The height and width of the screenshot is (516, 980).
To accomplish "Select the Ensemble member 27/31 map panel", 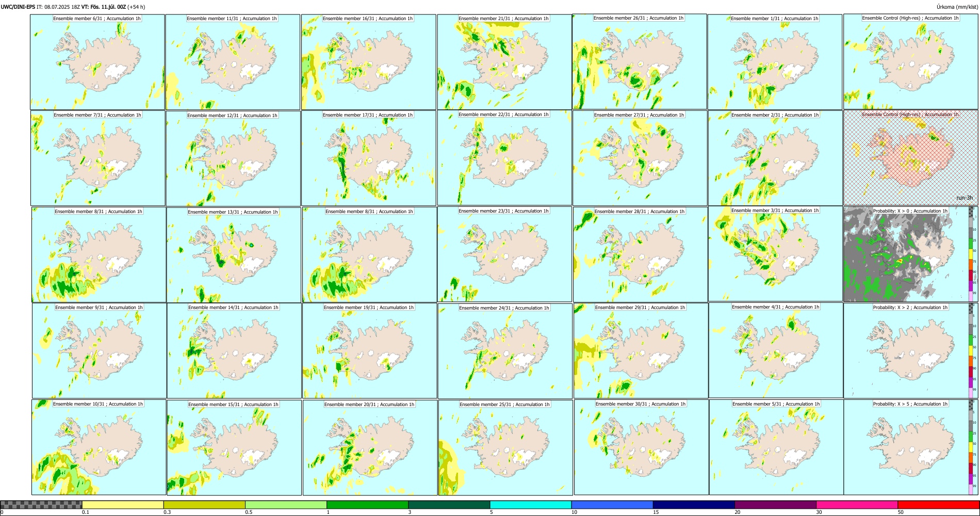I will [640, 158].
